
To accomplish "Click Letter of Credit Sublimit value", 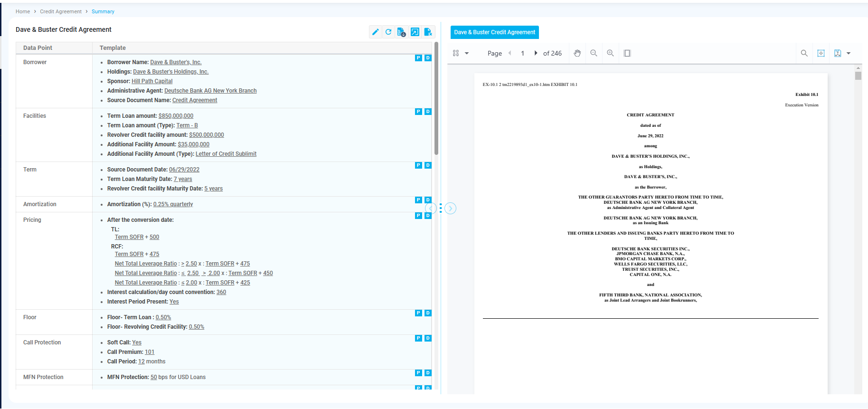I will point(226,154).
